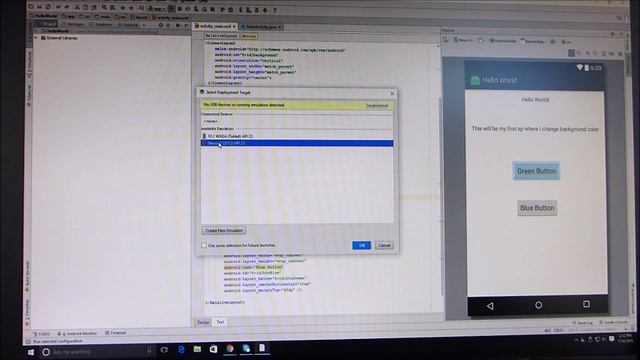Click the Green Button in preview

point(536,171)
